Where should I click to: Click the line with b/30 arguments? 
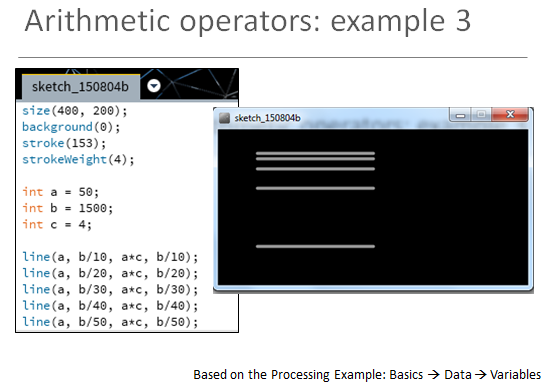click(110, 290)
